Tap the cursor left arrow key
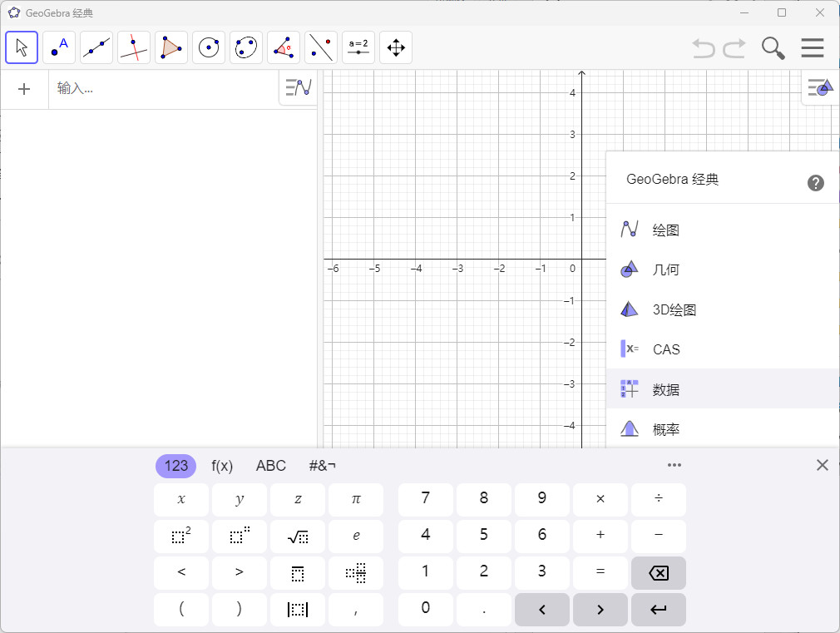 (x=542, y=610)
